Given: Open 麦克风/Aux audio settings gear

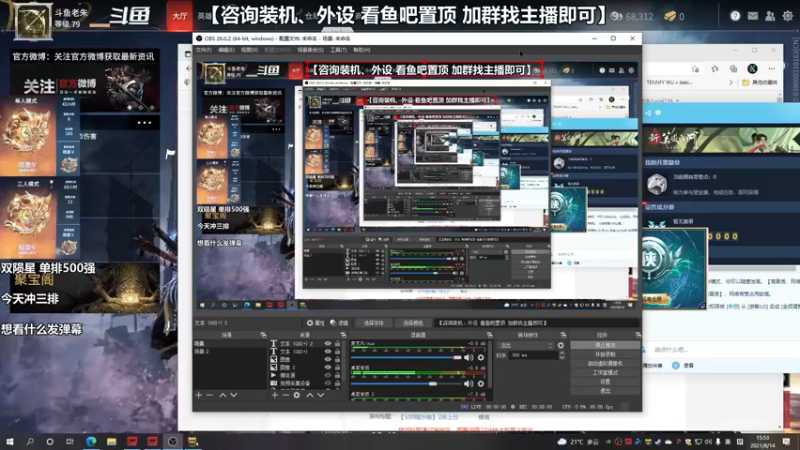Looking at the screenshot, I should (x=481, y=358).
